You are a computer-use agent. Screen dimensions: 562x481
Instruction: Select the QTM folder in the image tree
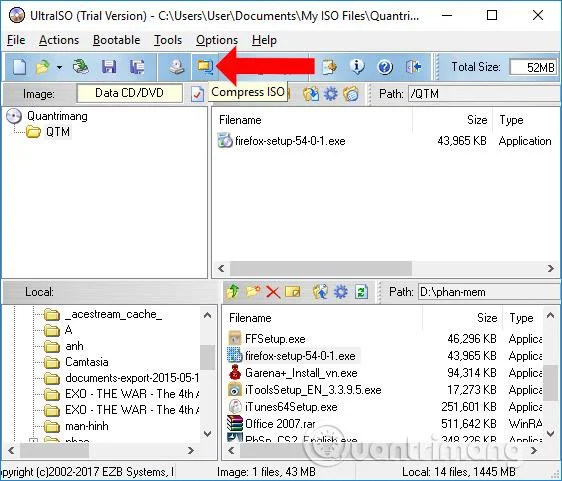[57, 132]
